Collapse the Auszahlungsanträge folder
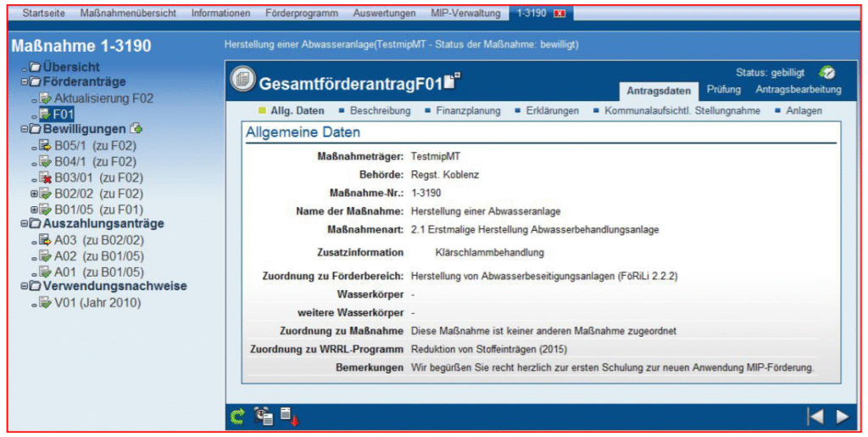Image resolution: width=868 pixels, height=437 pixels. click(24, 224)
